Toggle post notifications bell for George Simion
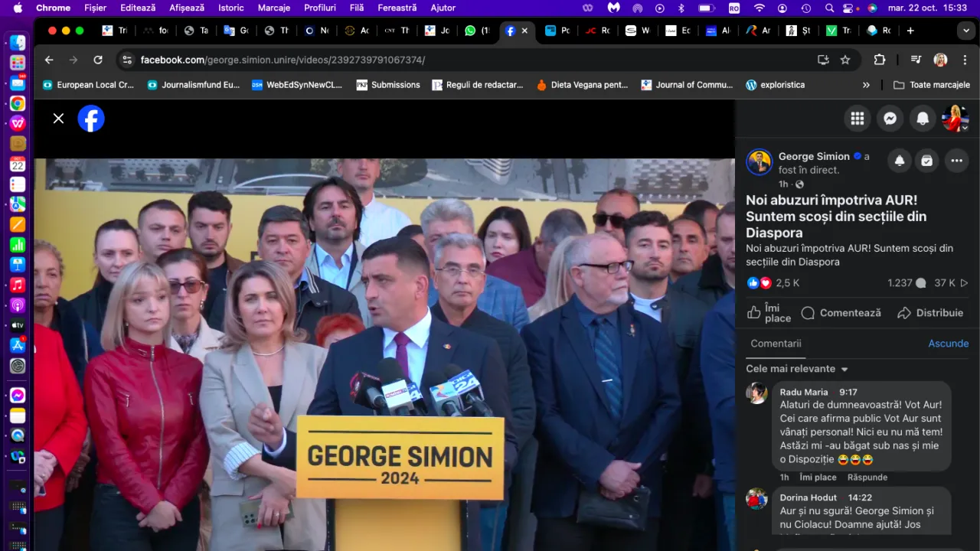 point(900,161)
